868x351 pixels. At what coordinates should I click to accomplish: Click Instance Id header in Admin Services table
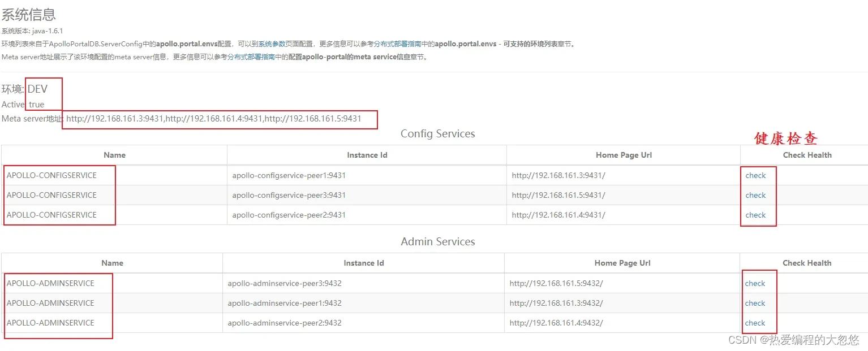coord(363,263)
